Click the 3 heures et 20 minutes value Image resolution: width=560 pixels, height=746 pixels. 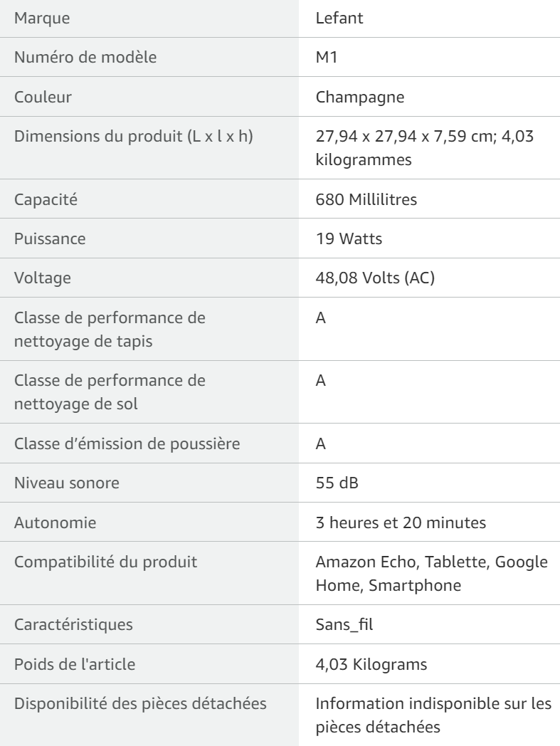pos(401,522)
